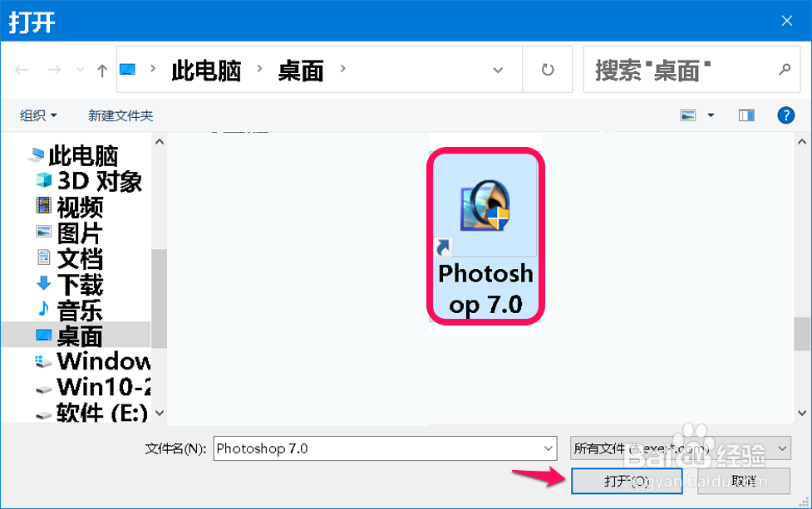Viewport: 812px width, 509px height.
Task: Toggle the preview pane icon
Action: tap(746, 115)
